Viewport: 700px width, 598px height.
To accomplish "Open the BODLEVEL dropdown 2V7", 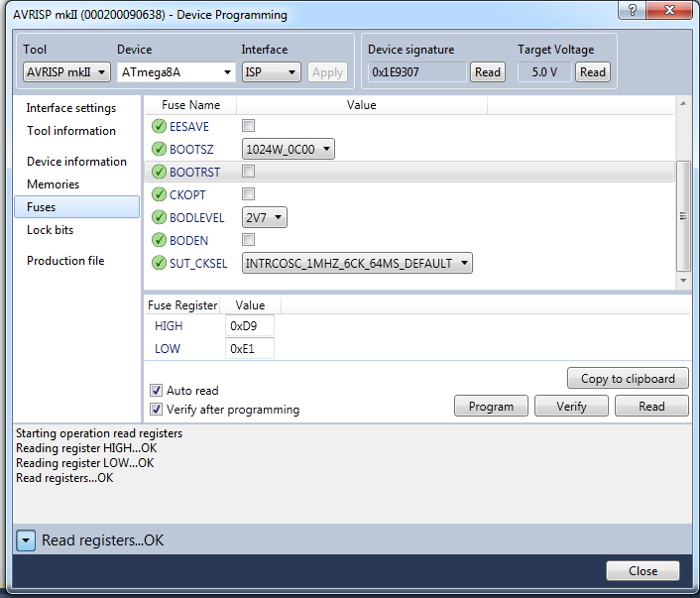I will coord(265,217).
